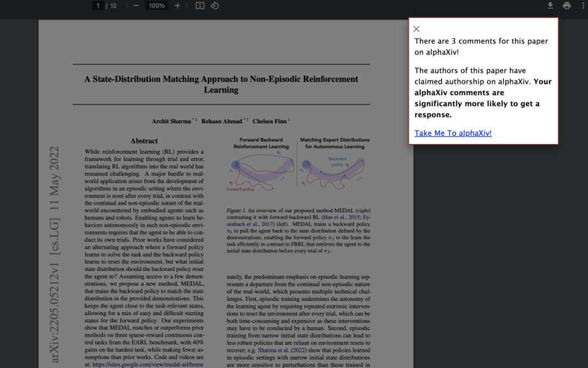The width and height of the screenshot is (588, 368).
Task: Click author name Archit Sharma
Action: pos(171,121)
